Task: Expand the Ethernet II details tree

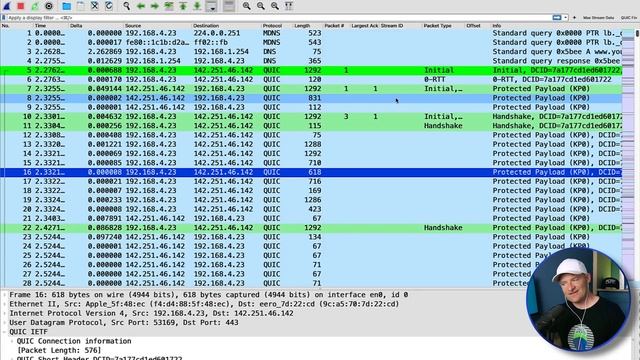Action: 4,304
